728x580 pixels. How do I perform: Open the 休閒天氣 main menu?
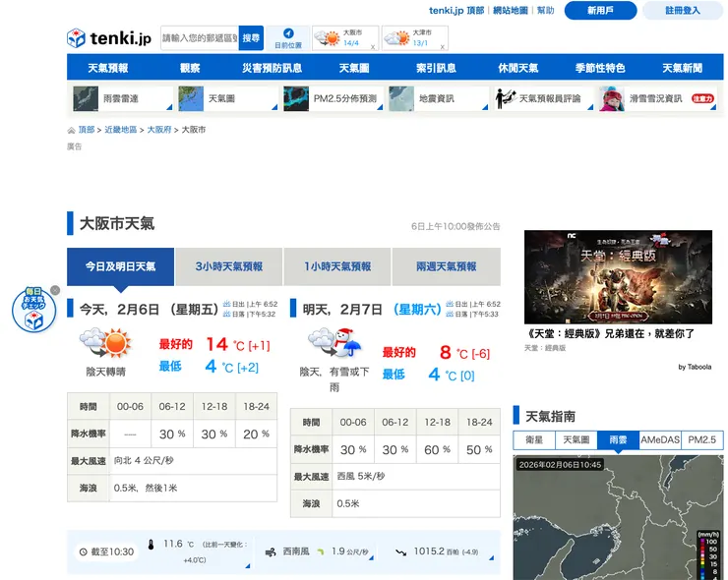coord(518,68)
